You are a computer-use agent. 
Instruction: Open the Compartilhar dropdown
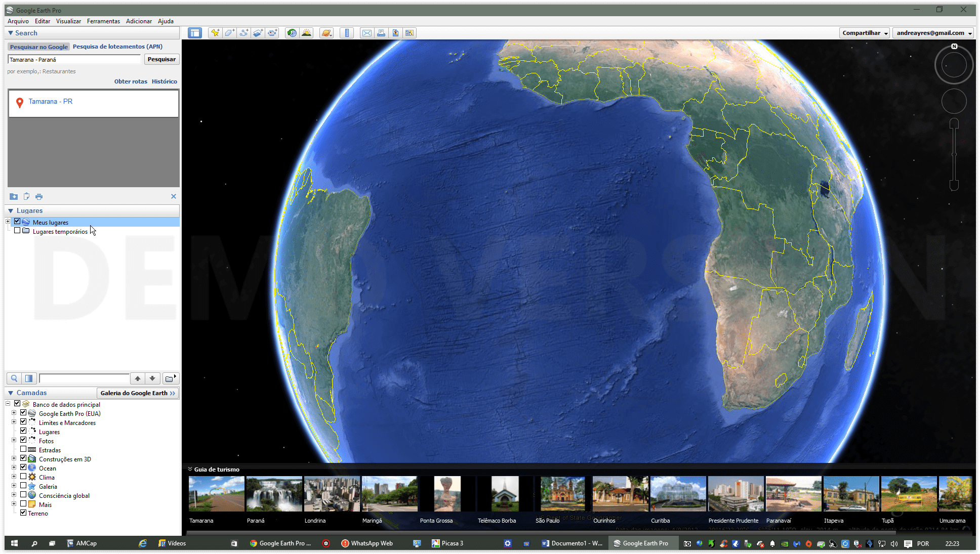(x=864, y=33)
